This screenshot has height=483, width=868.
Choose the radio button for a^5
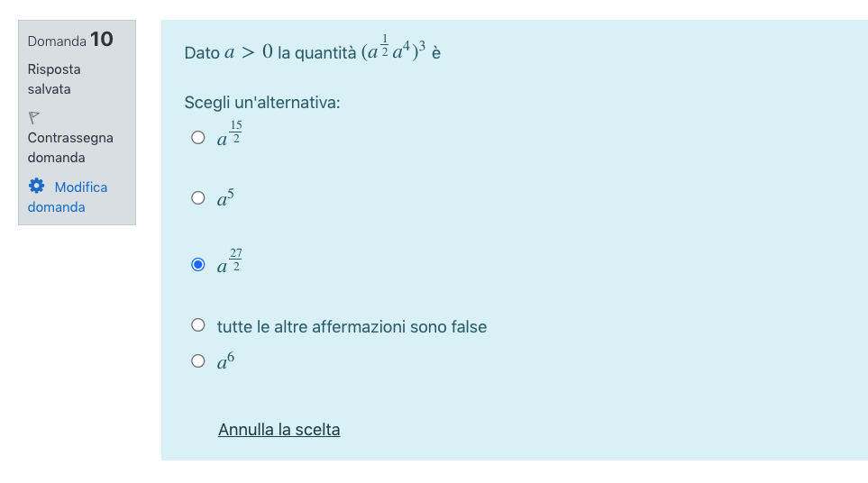click(x=198, y=198)
